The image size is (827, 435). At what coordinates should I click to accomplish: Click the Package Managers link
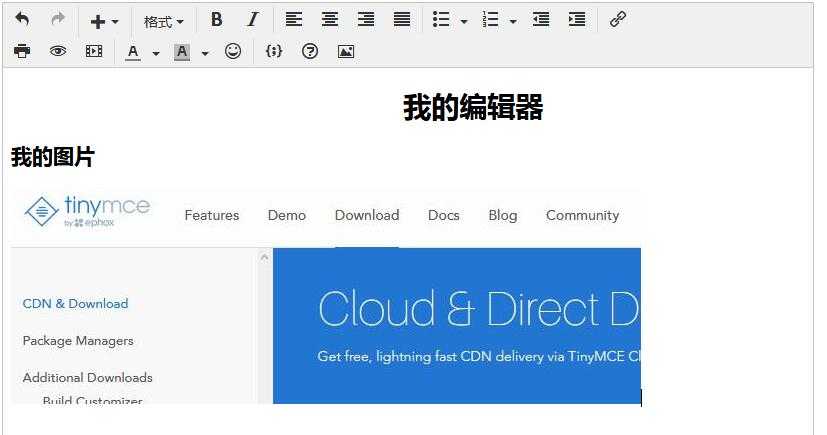click(x=78, y=341)
